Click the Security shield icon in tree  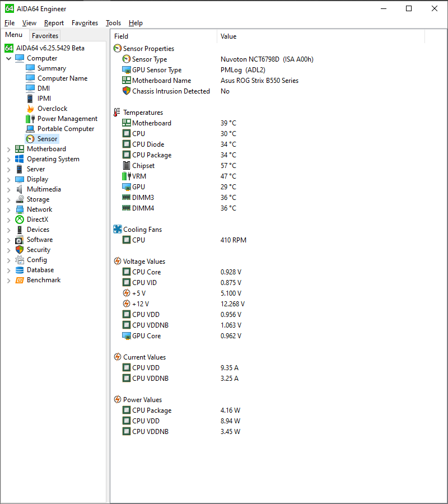[x=20, y=249]
